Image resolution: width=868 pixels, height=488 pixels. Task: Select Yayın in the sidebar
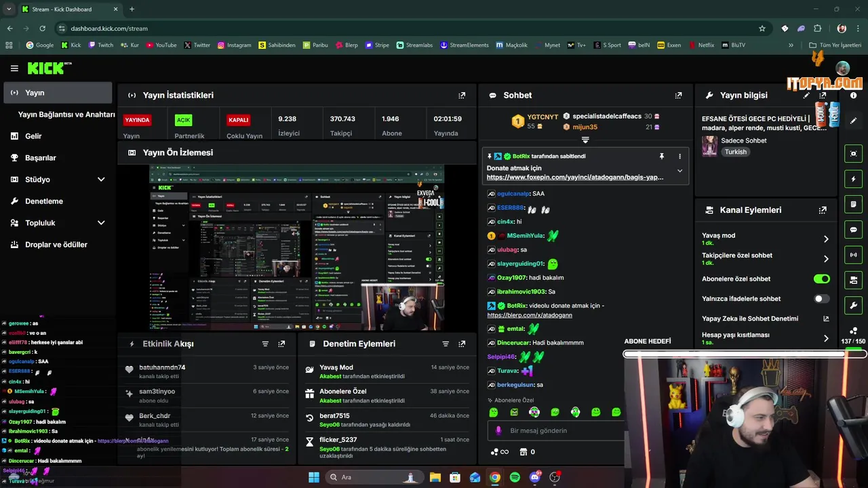tap(58, 93)
